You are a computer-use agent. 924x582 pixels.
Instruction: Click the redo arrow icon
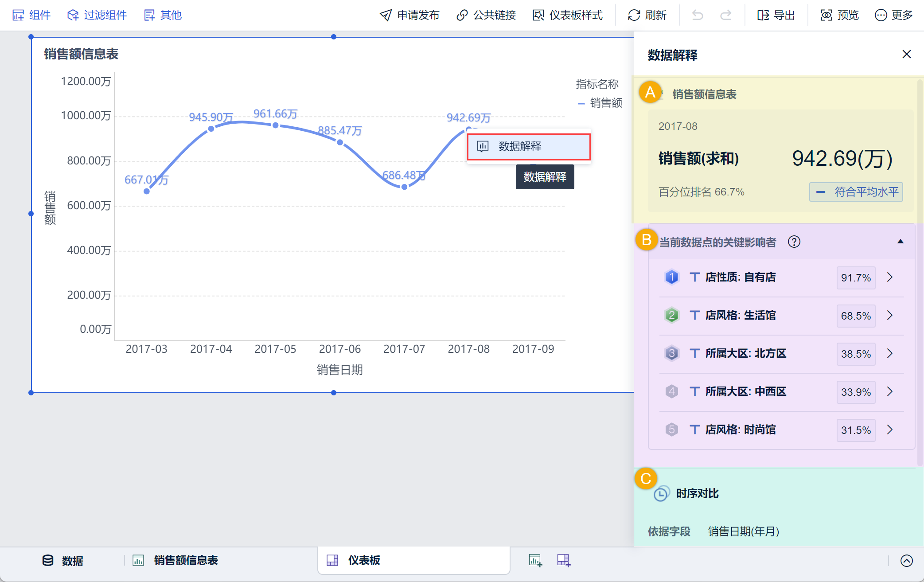click(725, 15)
